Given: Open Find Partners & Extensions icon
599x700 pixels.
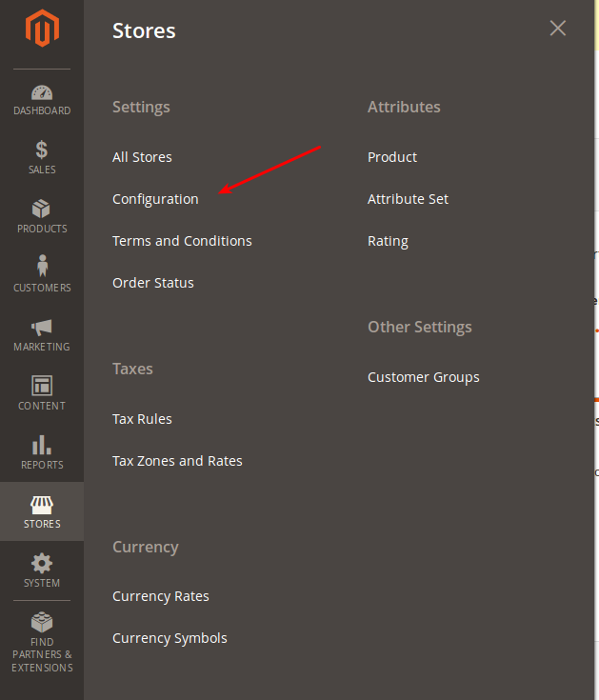Looking at the screenshot, I should pyautogui.click(x=42, y=623).
